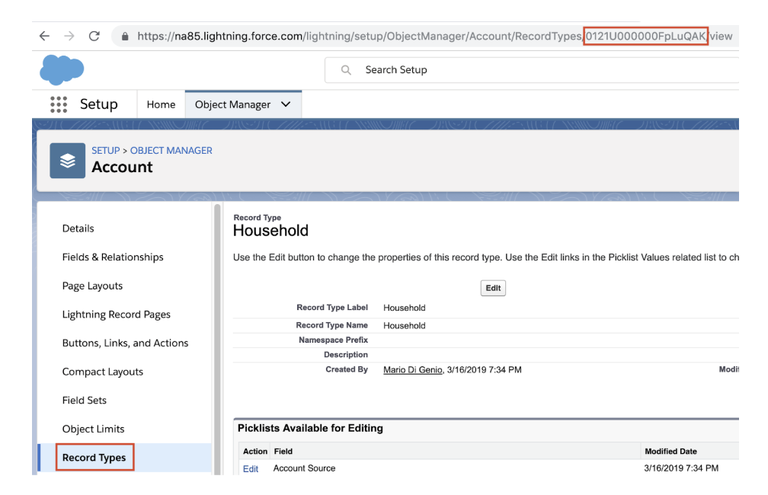Screen dimensions: 768x495
Task: Click the Account object layers icon
Action: (68, 161)
